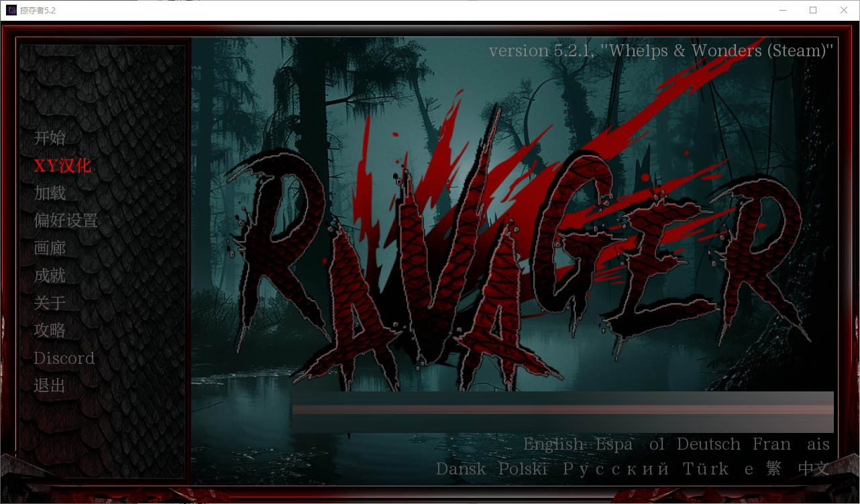The image size is (860, 504).
Task: Open the 画廊 gallery
Action: [x=50, y=248]
